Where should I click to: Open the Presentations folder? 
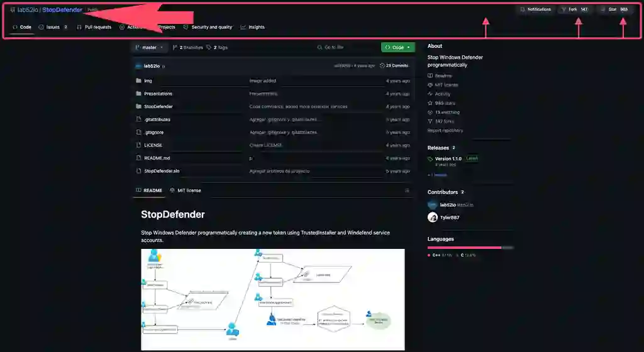[x=158, y=94]
